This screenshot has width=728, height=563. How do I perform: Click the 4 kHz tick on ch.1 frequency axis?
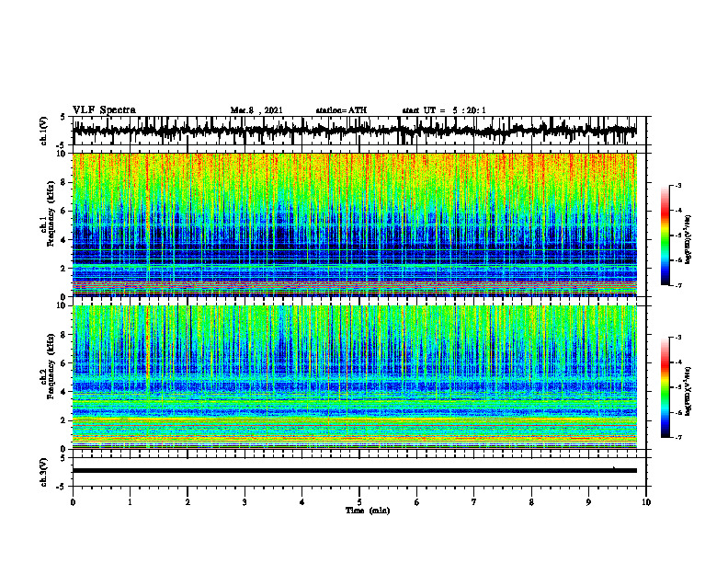[64, 240]
